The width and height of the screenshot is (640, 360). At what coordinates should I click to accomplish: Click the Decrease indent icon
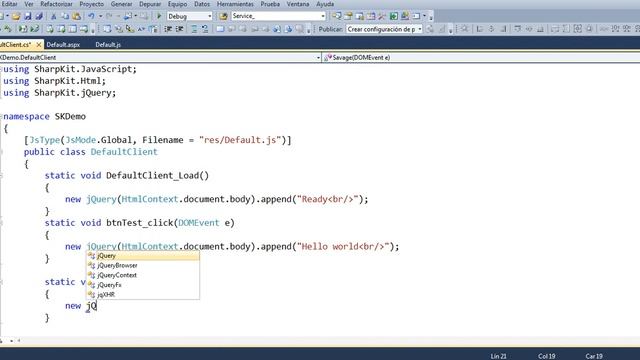(x=167, y=29)
